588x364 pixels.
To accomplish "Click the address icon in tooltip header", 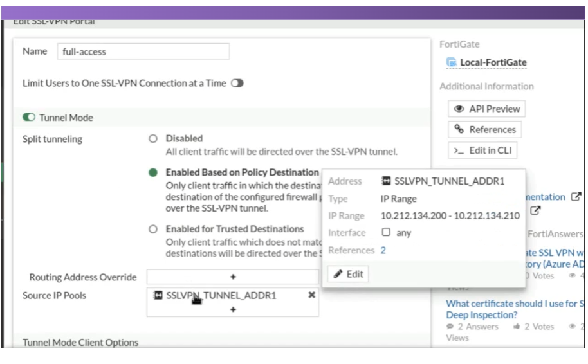I will pyautogui.click(x=386, y=181).
